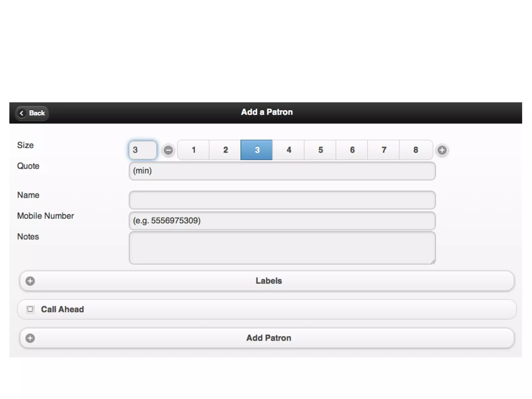
Task: Click the minus icon to decrease size
Action: (x=168, y=150)
